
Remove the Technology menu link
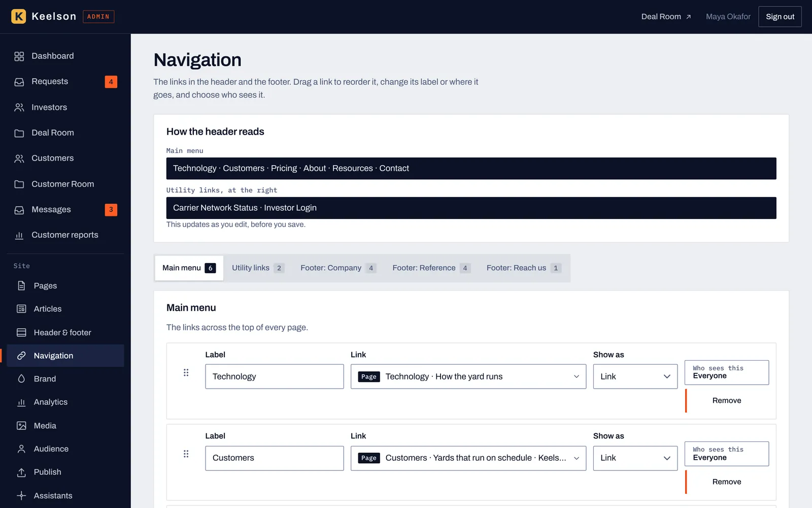point(727,401)
